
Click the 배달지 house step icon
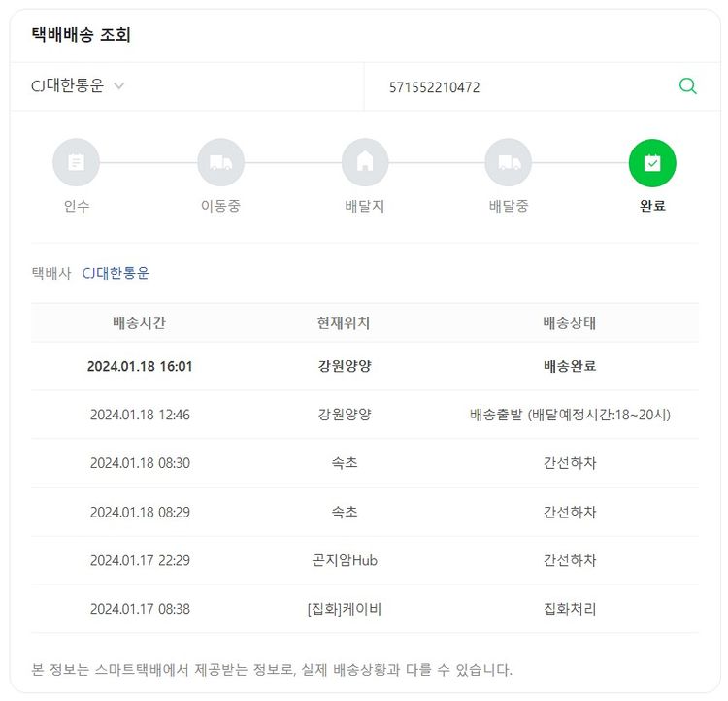(365, 162)
